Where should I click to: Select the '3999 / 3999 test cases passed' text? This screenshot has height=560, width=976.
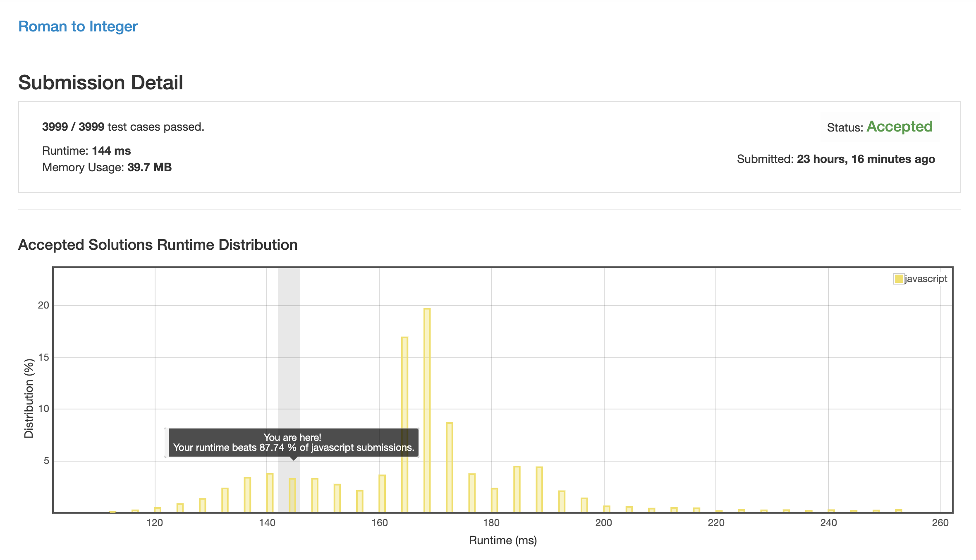123,127
